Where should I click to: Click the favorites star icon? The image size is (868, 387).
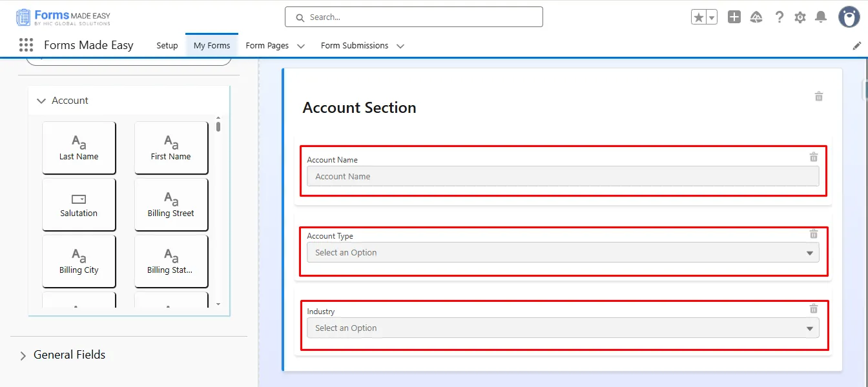tap(698, 17)
